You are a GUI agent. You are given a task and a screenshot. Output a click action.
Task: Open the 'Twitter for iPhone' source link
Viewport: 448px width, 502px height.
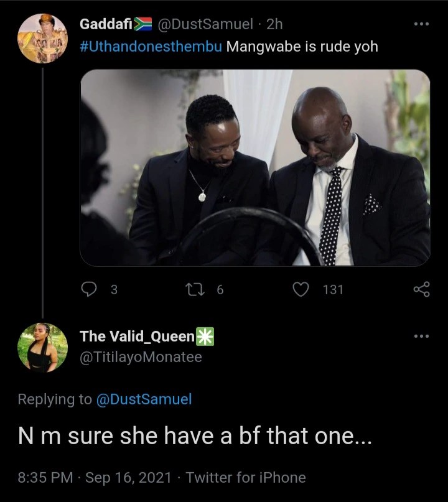coord(246,478)
